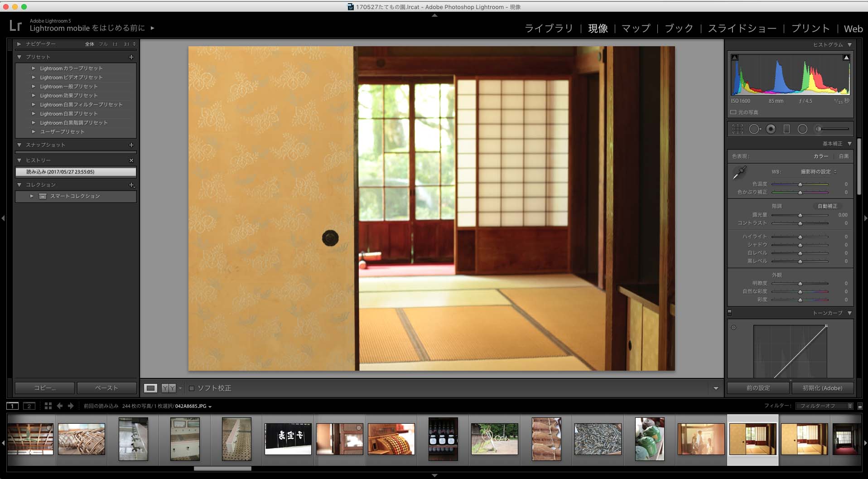
Task: Activate the red eye correction tool
Action: [x=771, y=129]
